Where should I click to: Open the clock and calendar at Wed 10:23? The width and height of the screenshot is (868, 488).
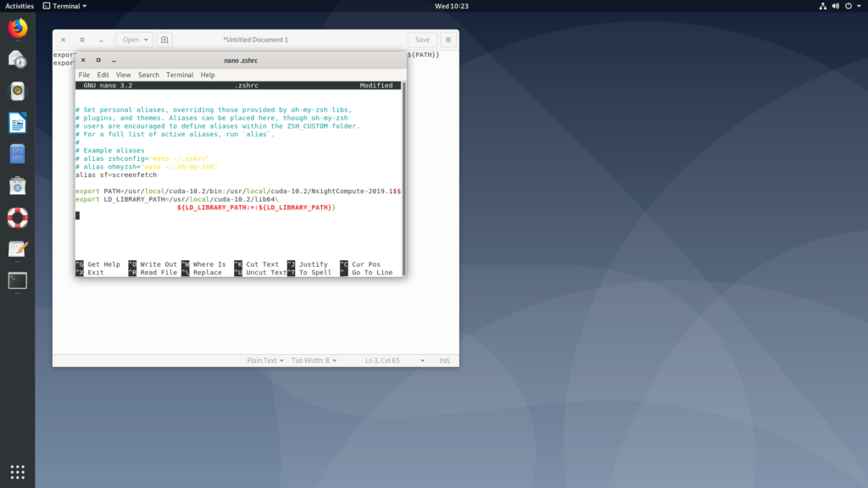[451, 6]
